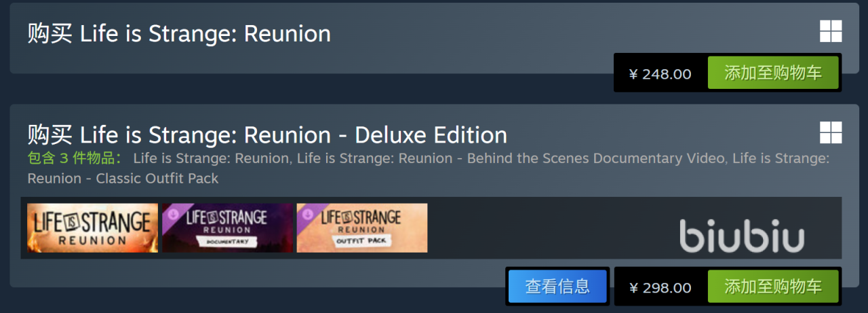Add the ¥248.00 standard edition to cart
The height and width of the screenshot is (313, 868).
(x=773, y=73)
